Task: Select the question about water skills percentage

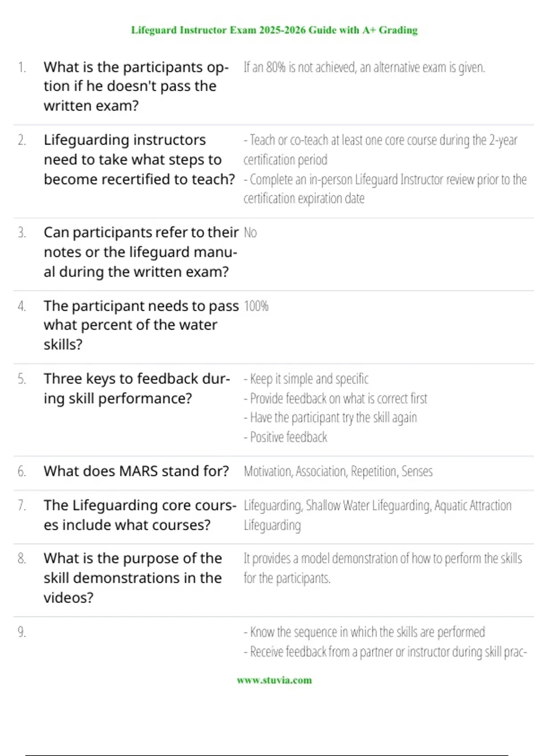Action: click(141, 325)
